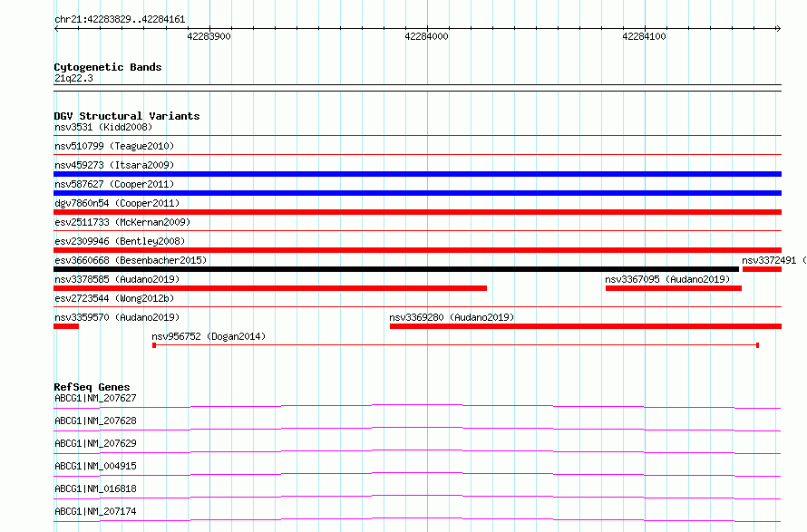Click the magenta ABCG1|NM_207627 intron line
Viewport: 807px width, 532px height.
(417, 406)
